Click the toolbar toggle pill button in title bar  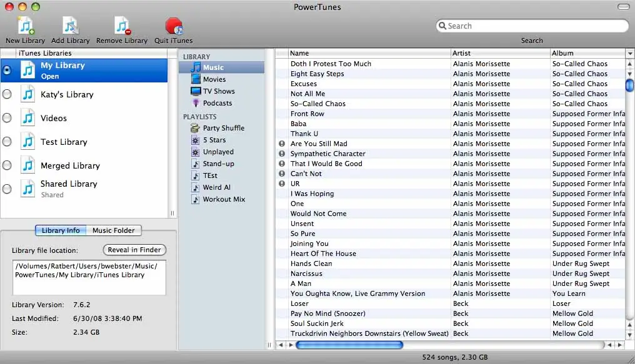(623, 7)
